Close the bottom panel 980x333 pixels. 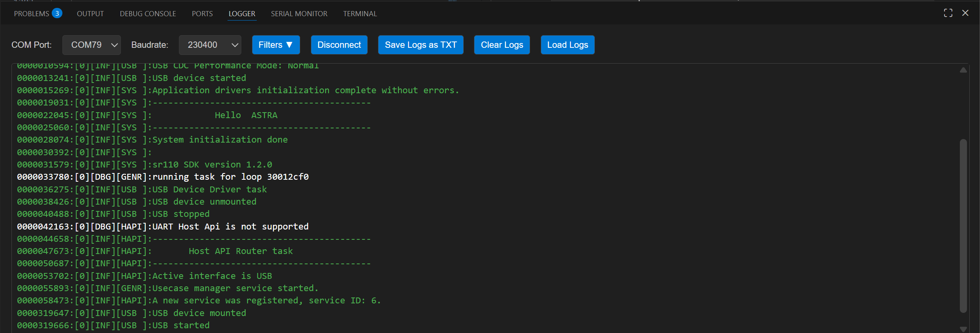(965, 13)
